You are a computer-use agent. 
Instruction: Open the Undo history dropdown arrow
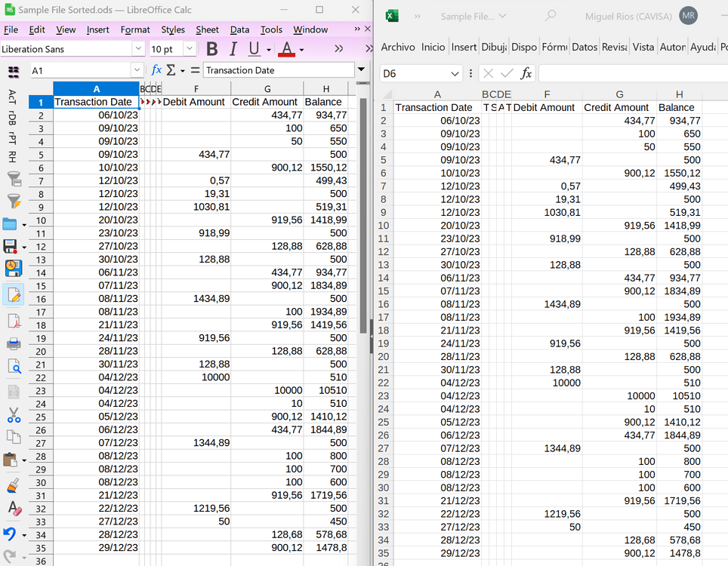23,535
